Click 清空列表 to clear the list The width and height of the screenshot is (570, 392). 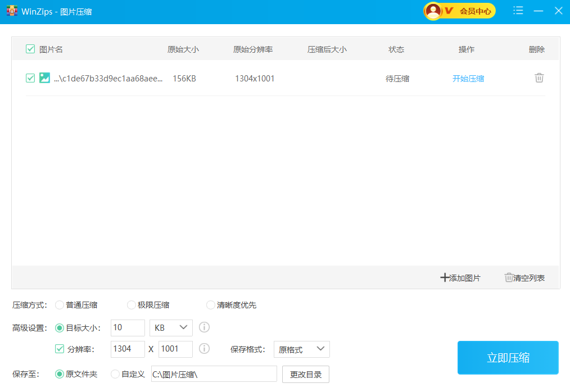(x=524, y=278)
